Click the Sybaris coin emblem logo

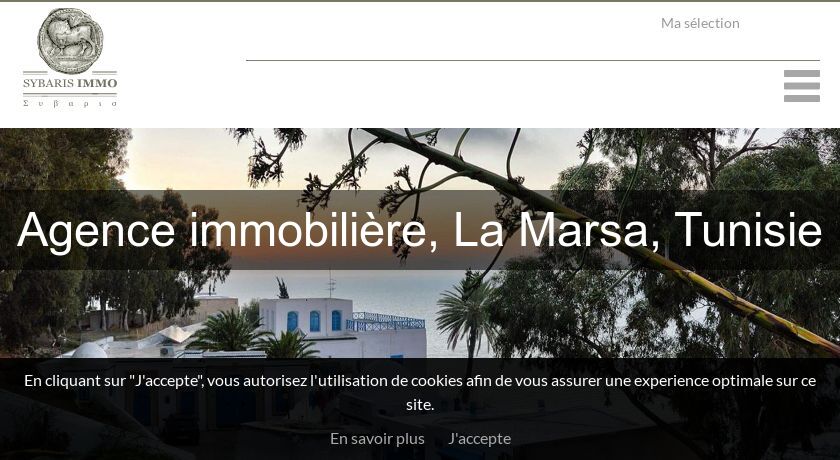70,41
